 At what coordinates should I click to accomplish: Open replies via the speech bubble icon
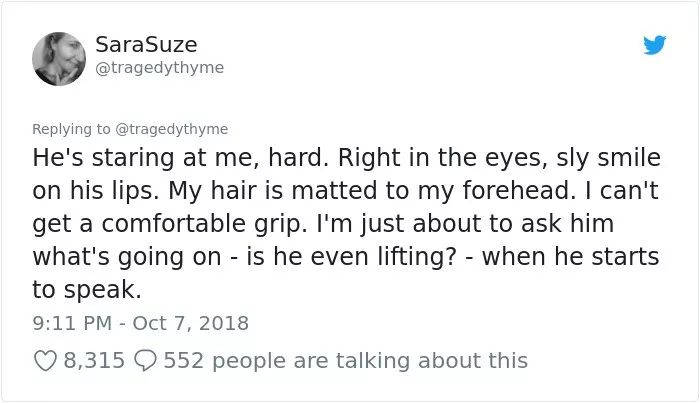tap(146, 361)
